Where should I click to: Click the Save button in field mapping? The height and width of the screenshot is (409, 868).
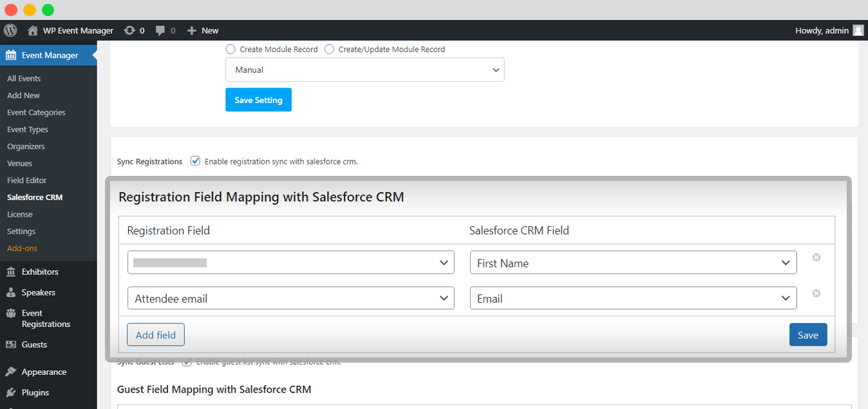pos(808,335)
